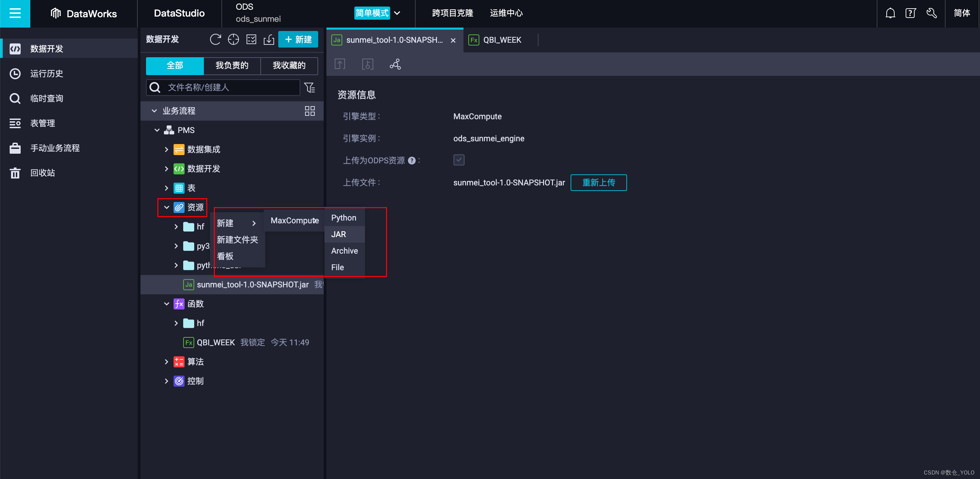Expand the 数据开发 tree node under PMS

point(166,169)
